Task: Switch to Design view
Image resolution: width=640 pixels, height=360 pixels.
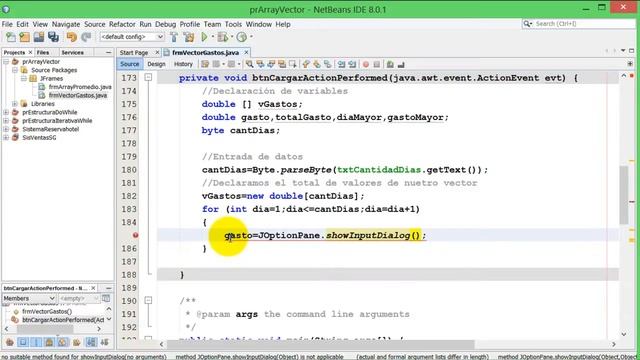Action: pyautogui.click(x=156, y=64)
